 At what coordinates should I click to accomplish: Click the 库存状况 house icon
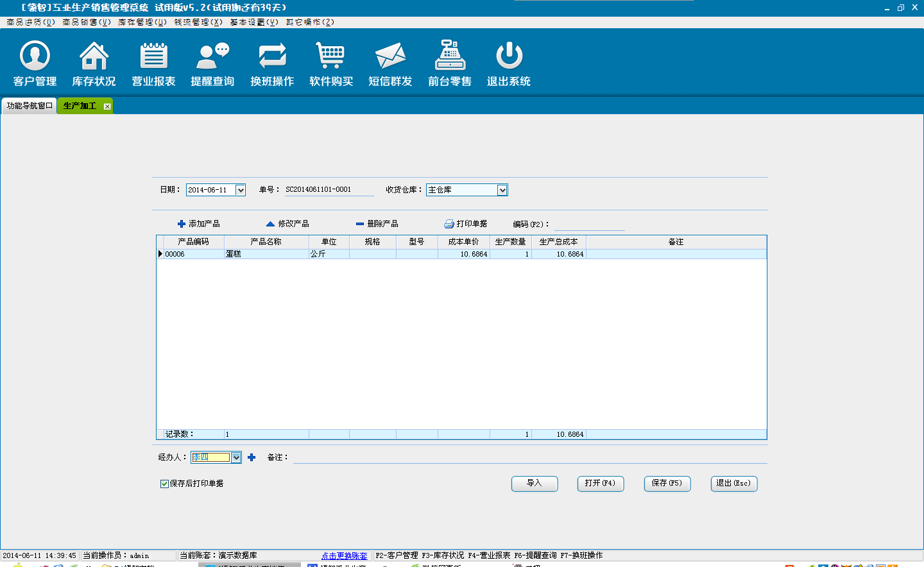(x=94, y=56)
